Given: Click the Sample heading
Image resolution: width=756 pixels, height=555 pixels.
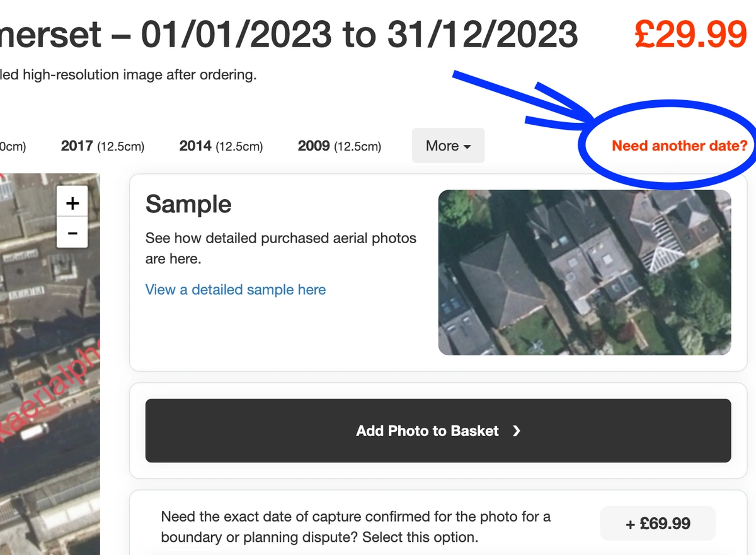Looking at the screenshot, I should [x=188, y=205].
